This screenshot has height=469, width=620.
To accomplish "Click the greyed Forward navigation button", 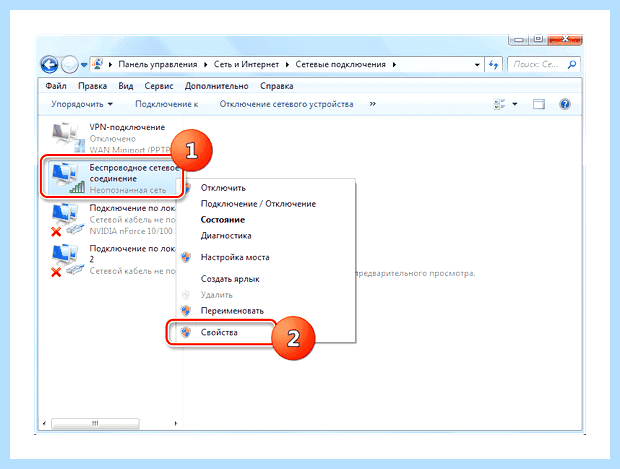I will click(70, 64).
